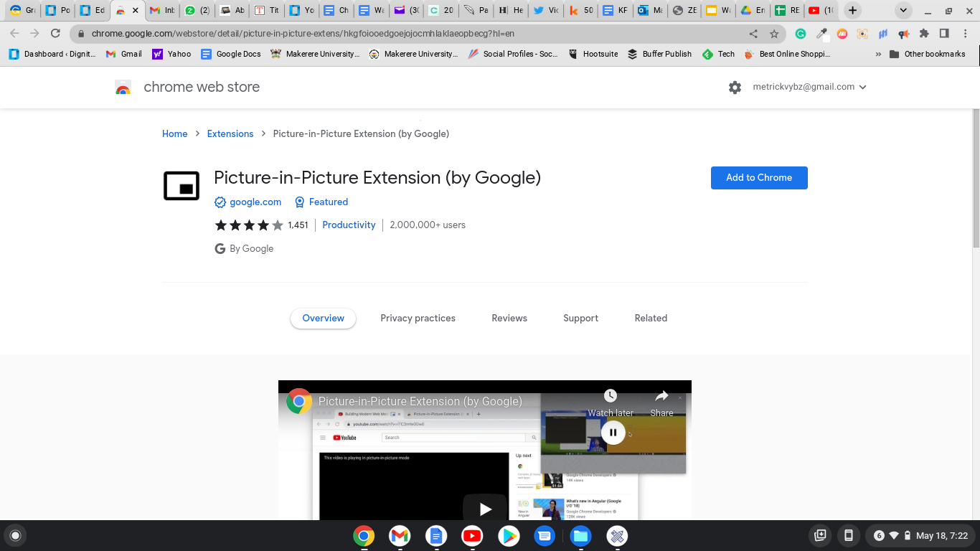This screenshot has width=980, height=551.
Task: Open the Gmail bookmark
Action: (124, 54)
